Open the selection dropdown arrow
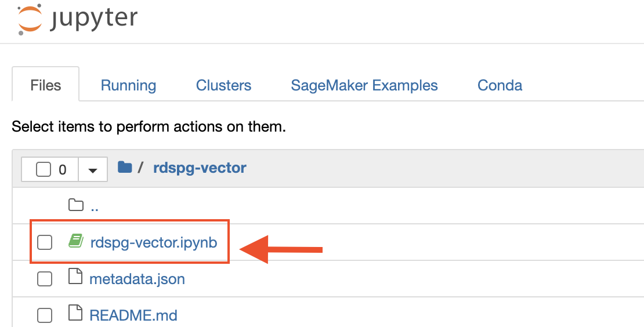 (x=92, y=169)
